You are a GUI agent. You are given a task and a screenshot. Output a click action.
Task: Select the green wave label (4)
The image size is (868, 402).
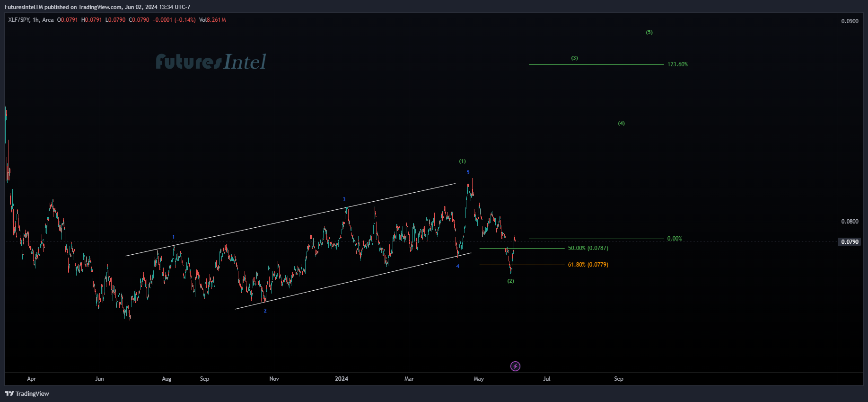point(621,123)
